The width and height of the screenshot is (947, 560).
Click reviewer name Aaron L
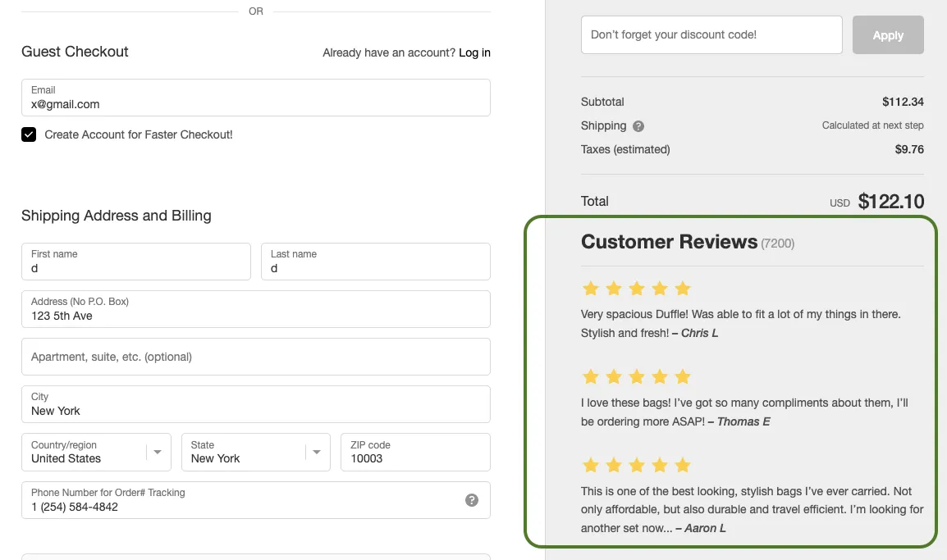coord(705,528)
